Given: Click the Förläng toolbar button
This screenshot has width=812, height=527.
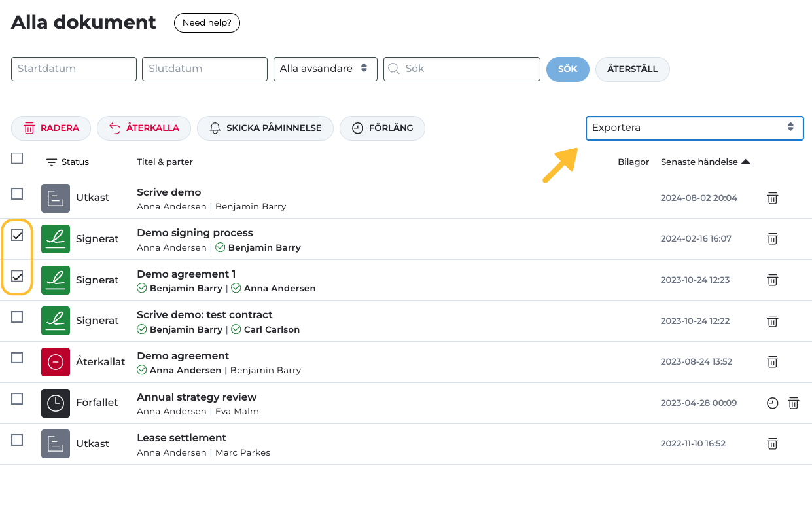Looking at the screenshot, I should click(x=382, y=128).
